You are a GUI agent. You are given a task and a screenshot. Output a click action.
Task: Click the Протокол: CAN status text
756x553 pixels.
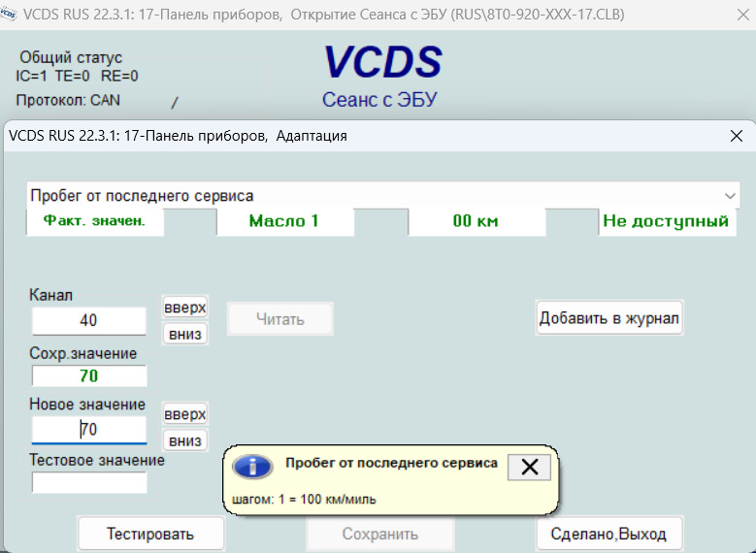tap(68, 100)
